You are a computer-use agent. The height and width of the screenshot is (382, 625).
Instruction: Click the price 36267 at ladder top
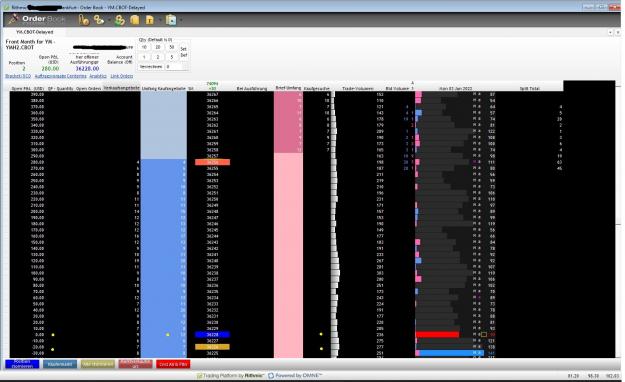pos(212,95)
